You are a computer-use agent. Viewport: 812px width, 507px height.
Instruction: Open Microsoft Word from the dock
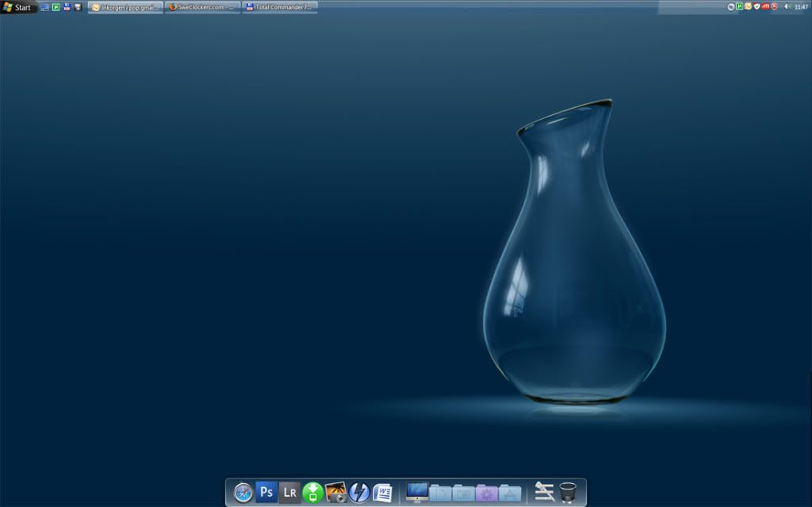tap(382, 493)
